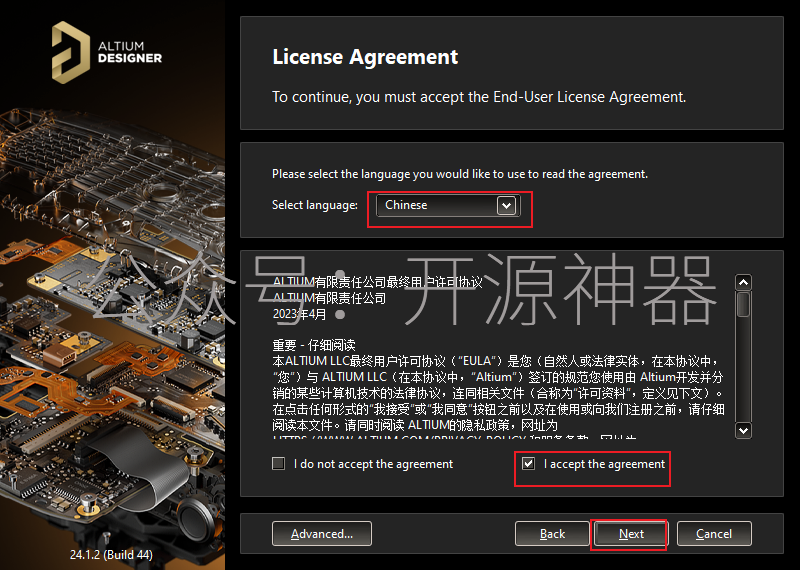Image resolution: width=800 pixels, height=570 pixels.
Task: Click the language dropdown arrow button
Action: (x=506, y=206)
